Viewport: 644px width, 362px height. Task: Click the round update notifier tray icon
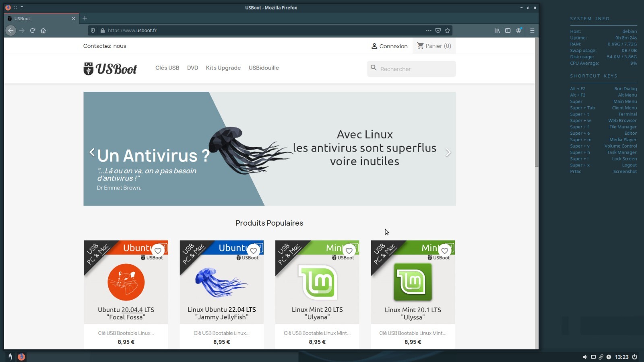(x=609, y=357)
